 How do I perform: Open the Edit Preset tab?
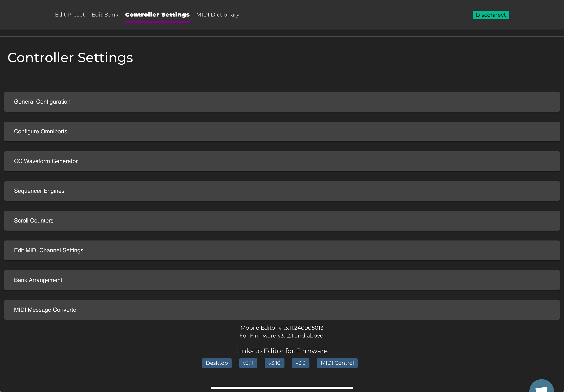pyautogui.click(x=70, y=15)
